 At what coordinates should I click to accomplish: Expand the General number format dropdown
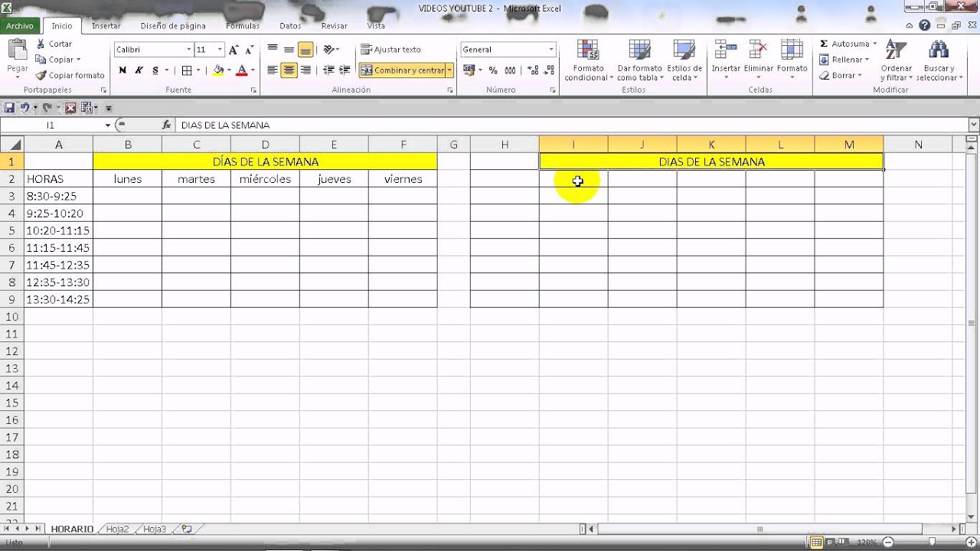550,50
